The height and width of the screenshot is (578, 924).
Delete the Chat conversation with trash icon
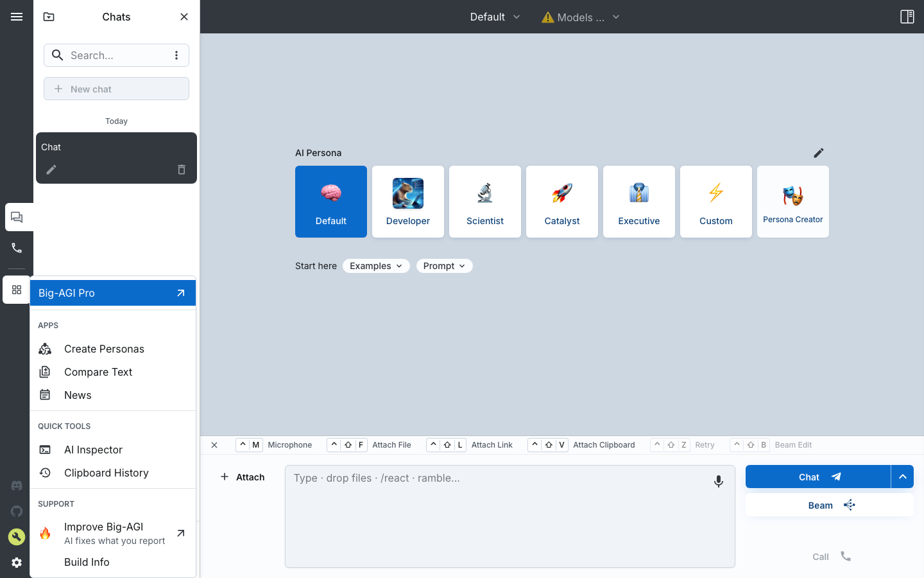pyautogui.click(x=182, y=170)
